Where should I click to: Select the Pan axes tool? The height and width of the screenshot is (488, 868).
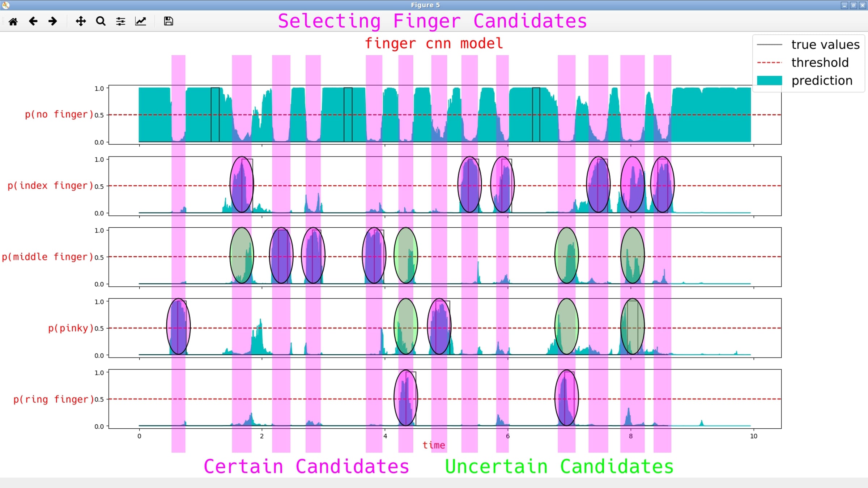tap(81, 21)
